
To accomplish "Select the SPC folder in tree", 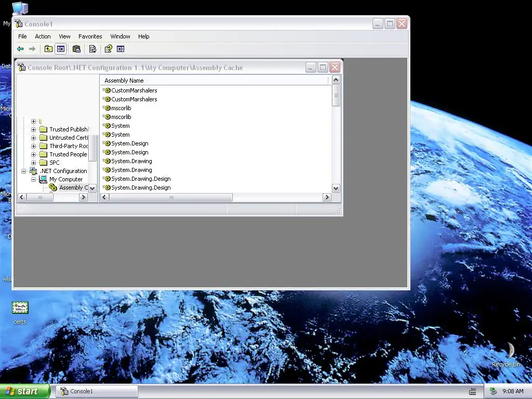I will click(x=49, y=163).
